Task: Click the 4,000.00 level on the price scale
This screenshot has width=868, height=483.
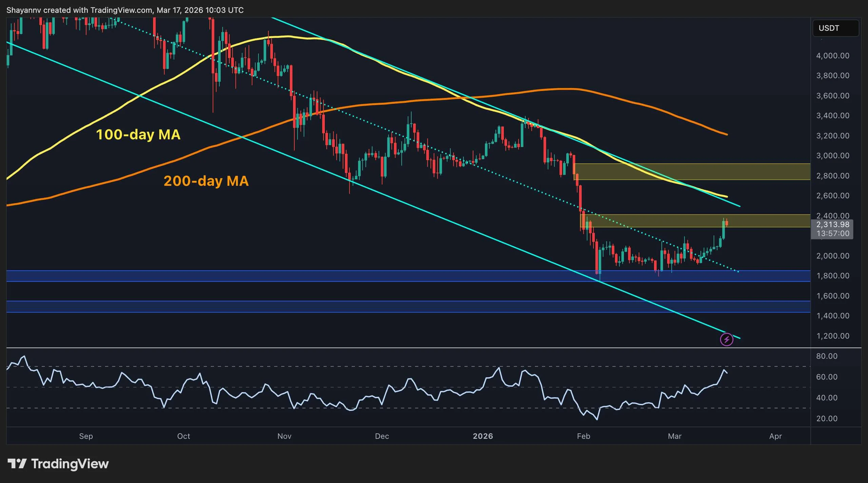Action: [x=834, y=56]
